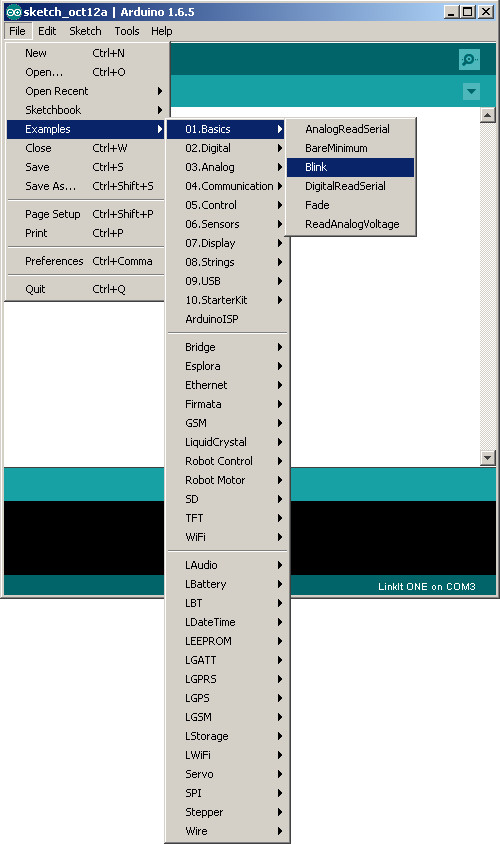The image size is (500, 844).
Task: Open the Sketch menu
Action: click(x=85, y=31)
